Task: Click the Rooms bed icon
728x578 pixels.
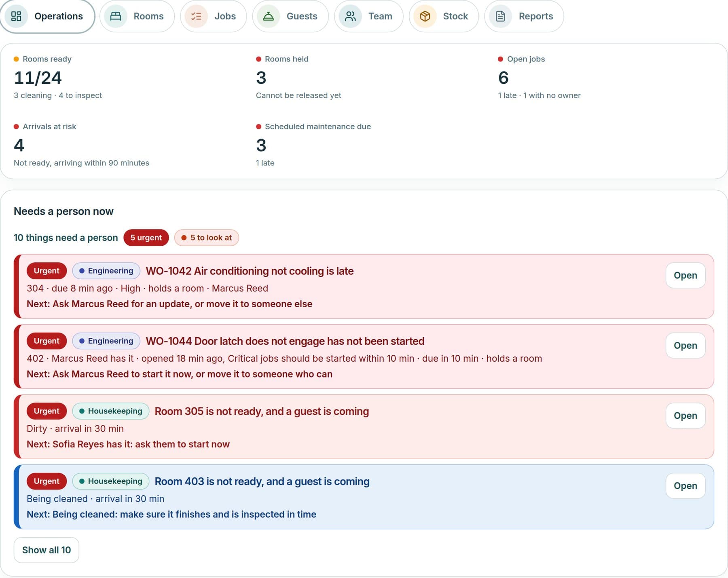Action: 116,16
